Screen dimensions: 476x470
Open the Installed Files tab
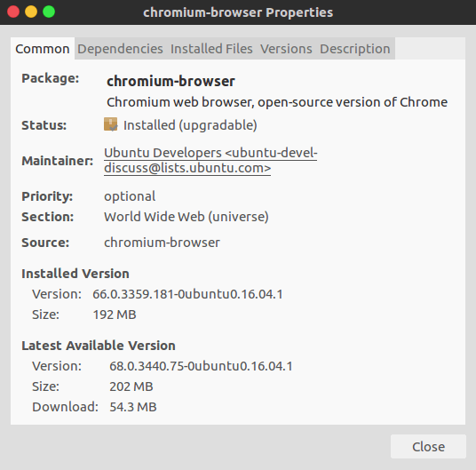(x=211, y=49)
